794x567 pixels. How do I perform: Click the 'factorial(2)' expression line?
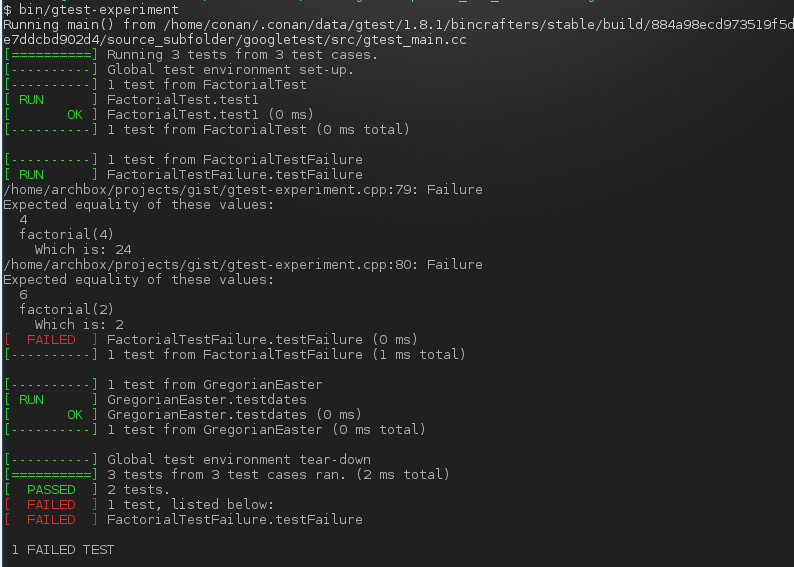pos(66,309)
